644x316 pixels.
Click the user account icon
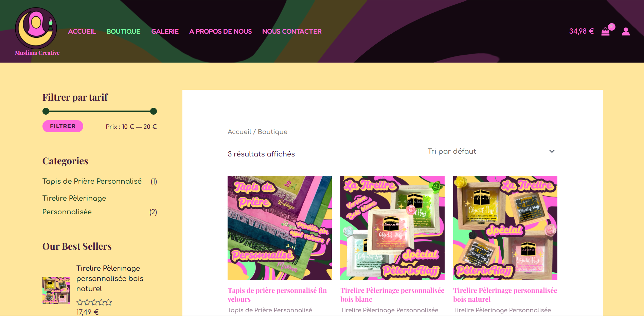(x=626, y=31)
